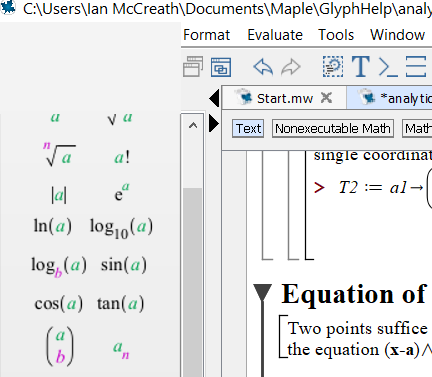Open the Tools menu
Viewport: 432px width, 377px height.
click(x=336, y=35)
